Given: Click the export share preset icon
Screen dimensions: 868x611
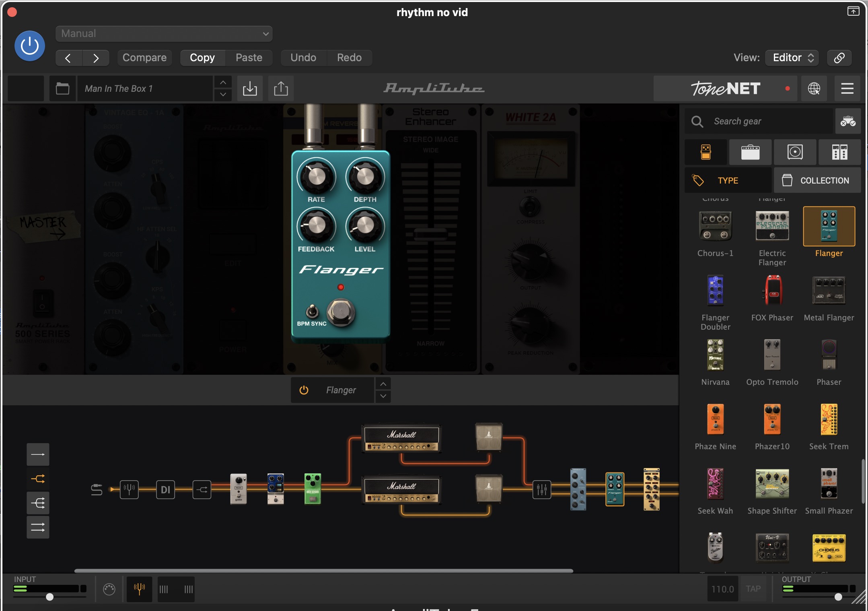Looking at the screenshot, I should [x=281, y=89].
